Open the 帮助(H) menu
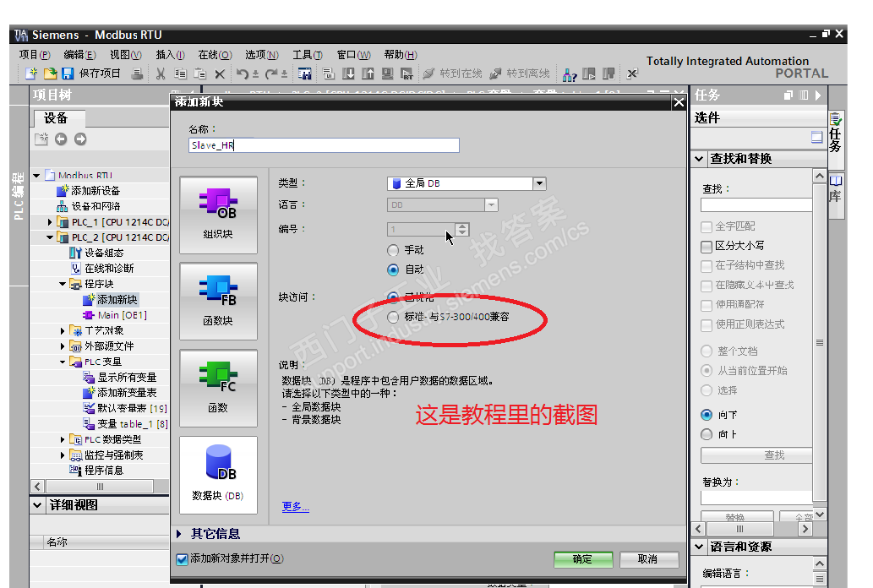Screen dimensions: 873x588 401,55
